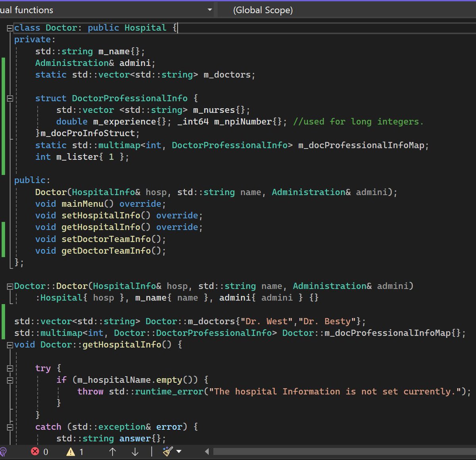Click the comment 'used for long integers'

[358, 122]
